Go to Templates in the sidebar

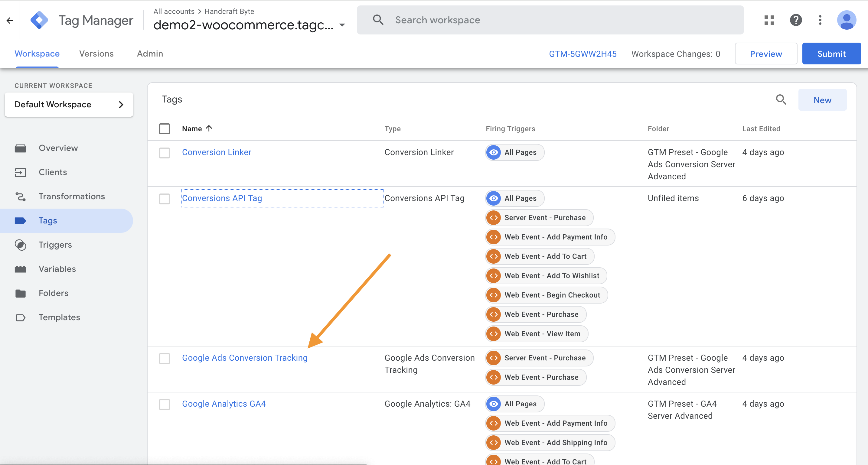[x=59, y=317]
